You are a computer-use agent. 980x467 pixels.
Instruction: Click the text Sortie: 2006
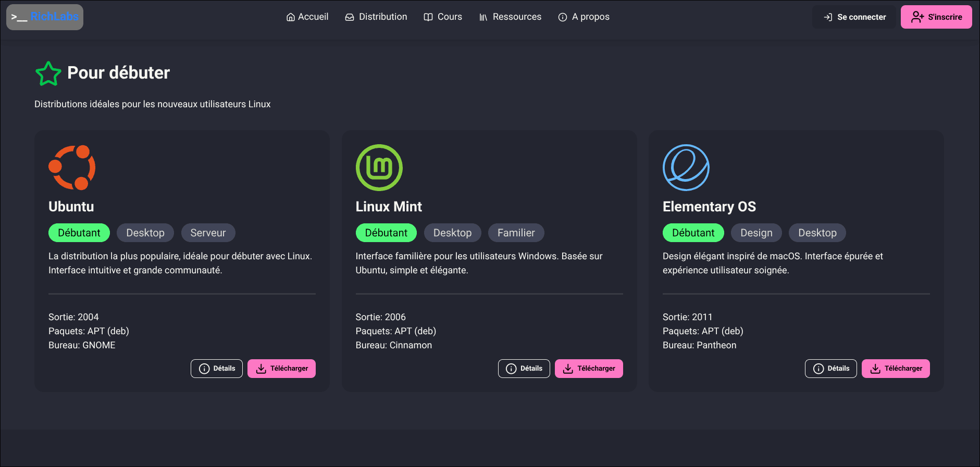pyautogui.click(x=381, y=317)
